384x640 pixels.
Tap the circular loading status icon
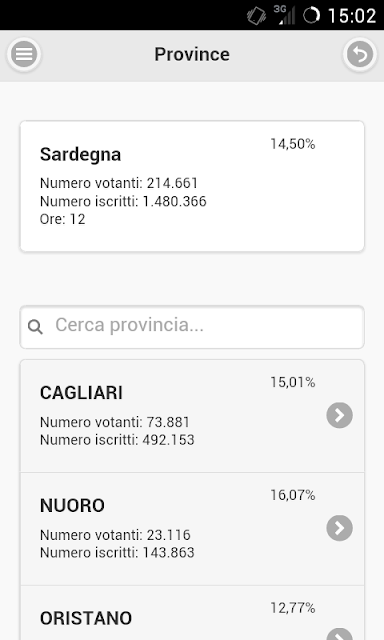[311, 16]
